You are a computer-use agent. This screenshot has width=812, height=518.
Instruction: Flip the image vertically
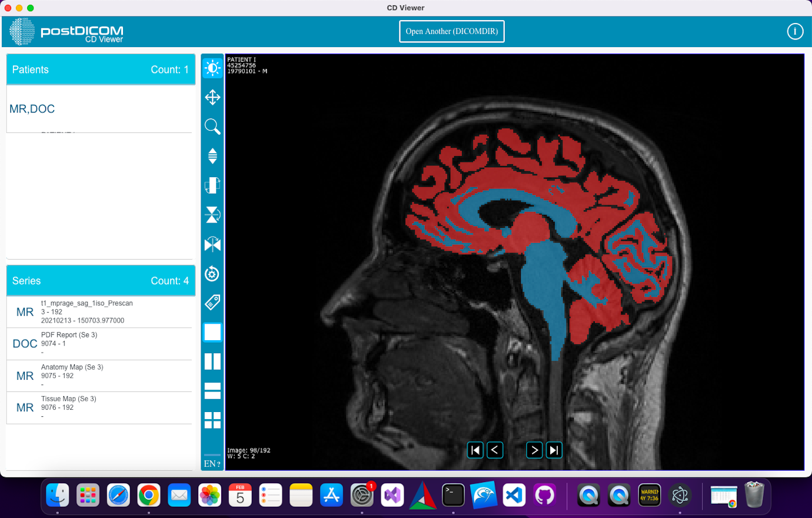click(212, 215)
